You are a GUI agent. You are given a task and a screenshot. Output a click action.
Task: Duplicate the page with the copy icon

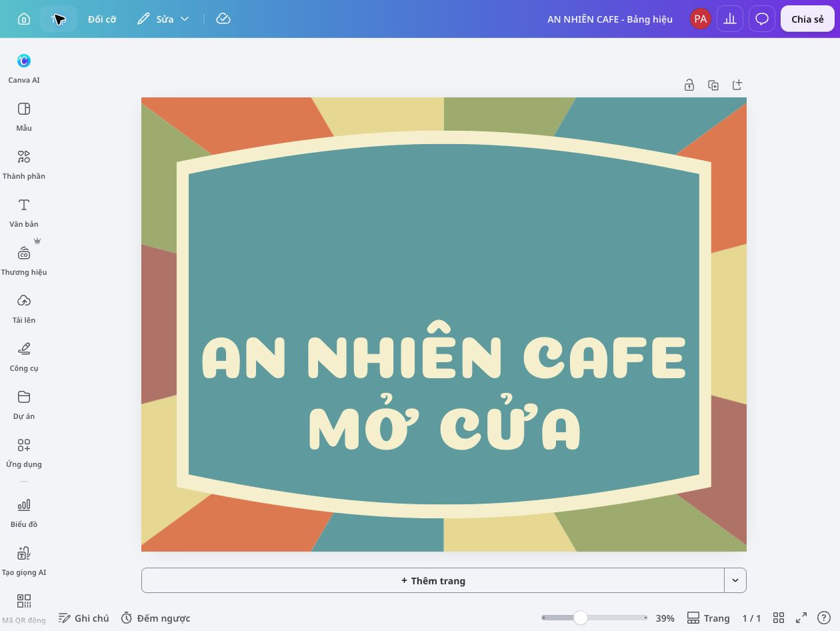pyautogui.click(x=713, y=85)
